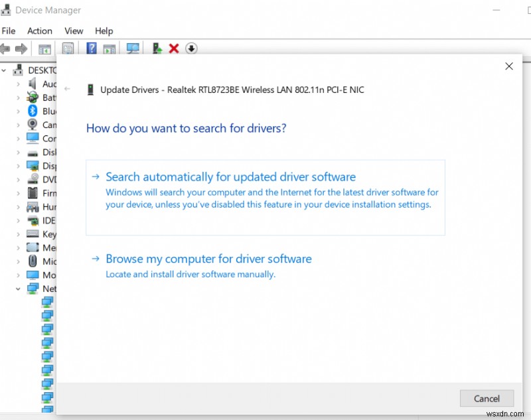Click the red Uninstall device icon
The width and height of the screenshot is (531, 420).
tap(174, 48)
